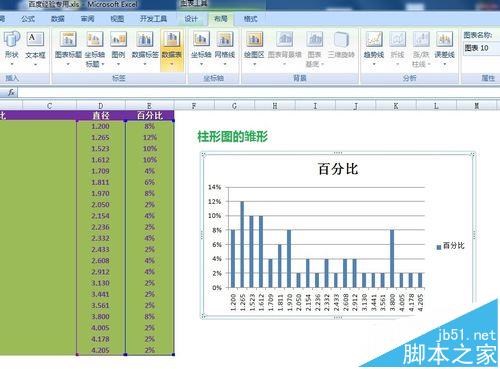The height and width of the screenshot is (369, 500).
Task: Select the chart legend entry 百分比
Action: 451,246
